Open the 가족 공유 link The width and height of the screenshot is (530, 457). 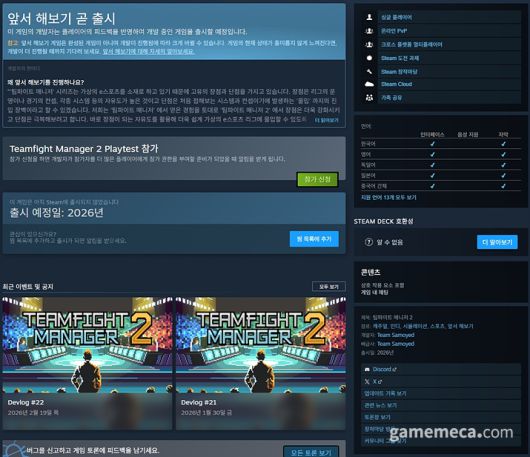[x=391, y=98]
